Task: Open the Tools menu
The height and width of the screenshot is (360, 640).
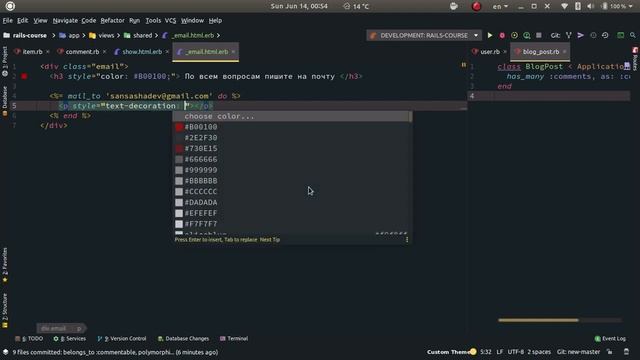Action: point(153,20)
